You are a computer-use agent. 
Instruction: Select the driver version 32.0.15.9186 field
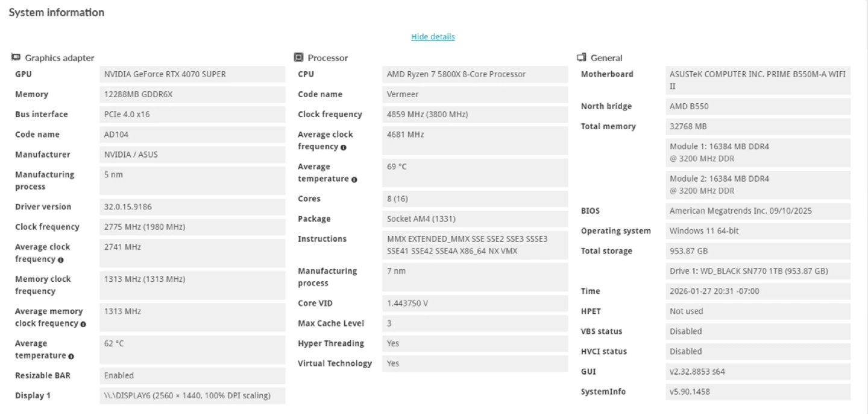128,207
